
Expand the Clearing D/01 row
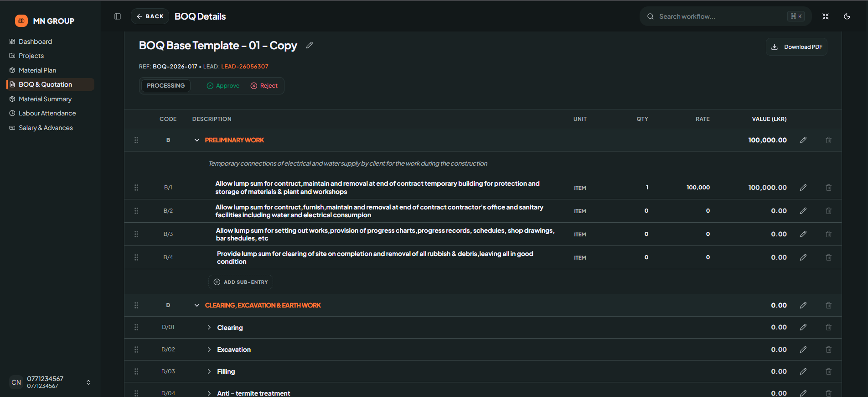(209, 327)
